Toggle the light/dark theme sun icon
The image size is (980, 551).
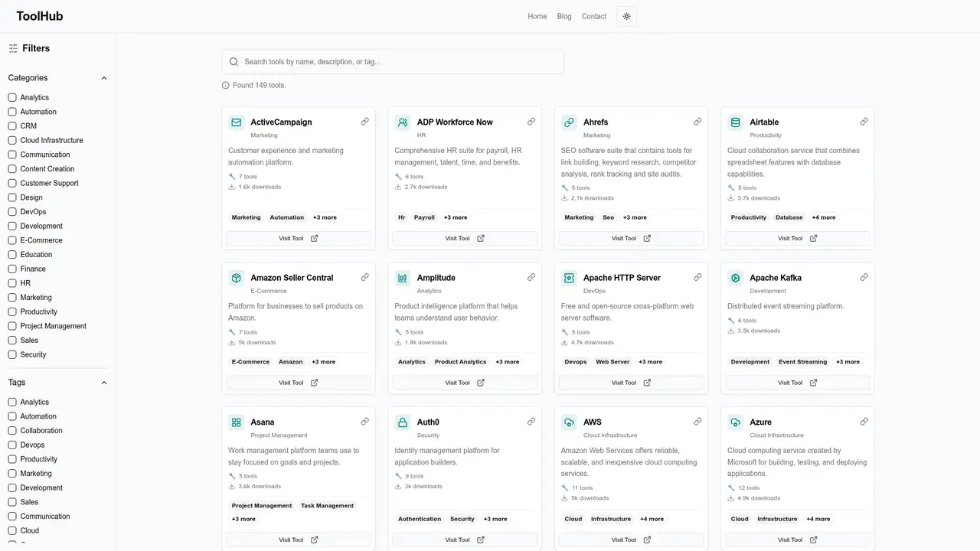626,16
